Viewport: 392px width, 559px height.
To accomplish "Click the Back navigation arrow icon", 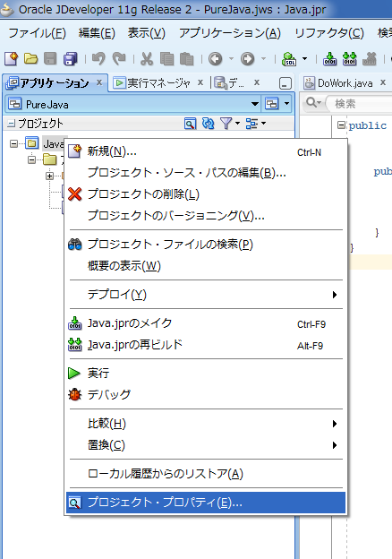I will click(216, 58).
